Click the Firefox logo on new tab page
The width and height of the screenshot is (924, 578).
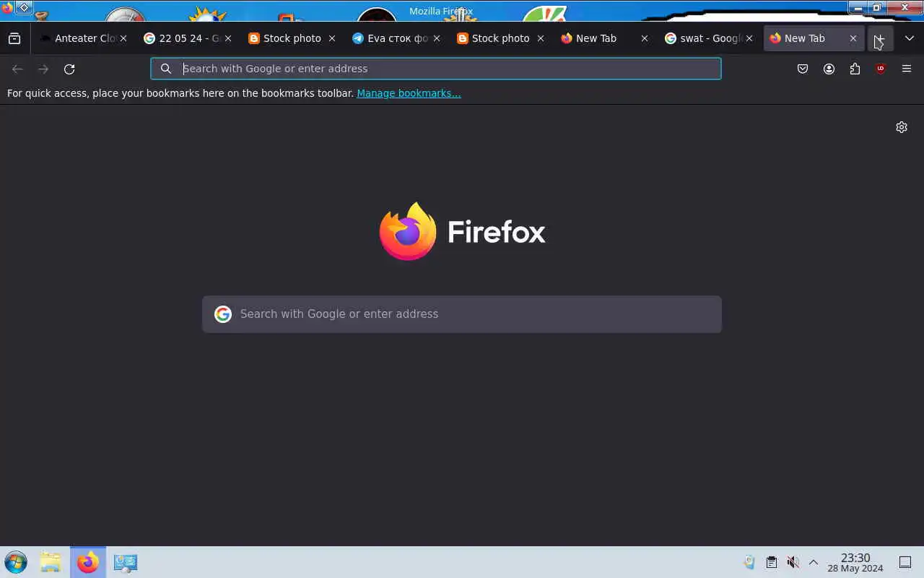462,231
